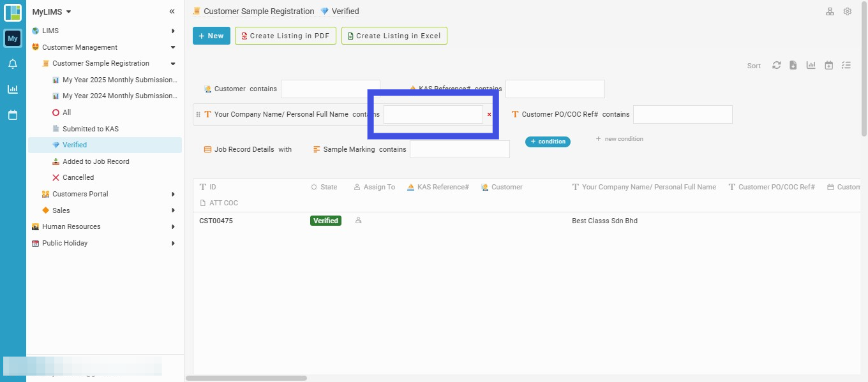Screen dimensions: 868x382
Task: Open record CST00475
Action: pyautogui.click(x=216, y=221)
